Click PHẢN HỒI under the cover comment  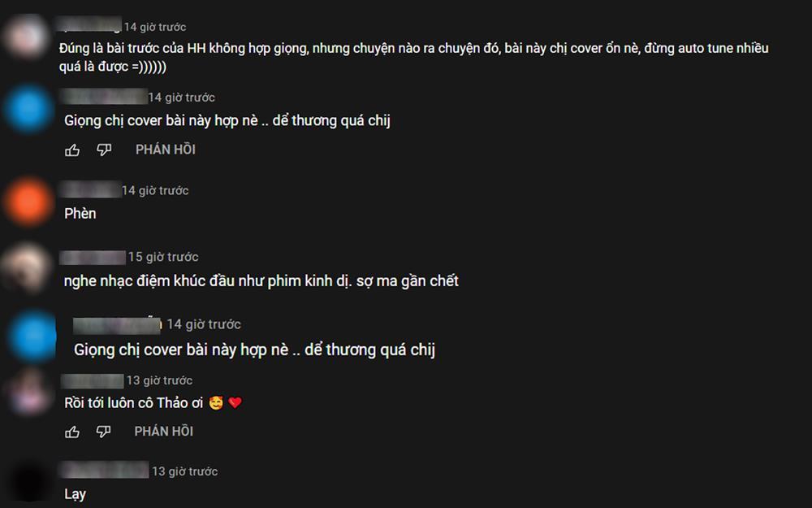(x=166, y=150)
